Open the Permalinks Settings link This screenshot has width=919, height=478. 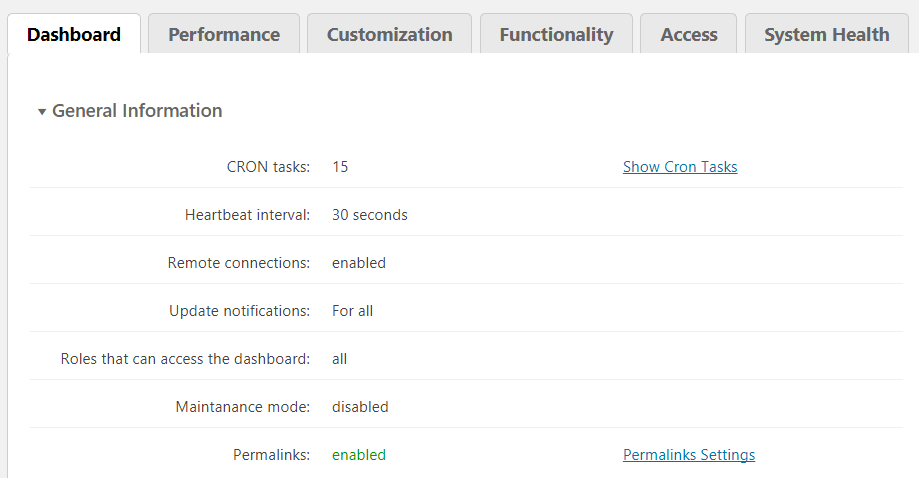pos(689,455)
